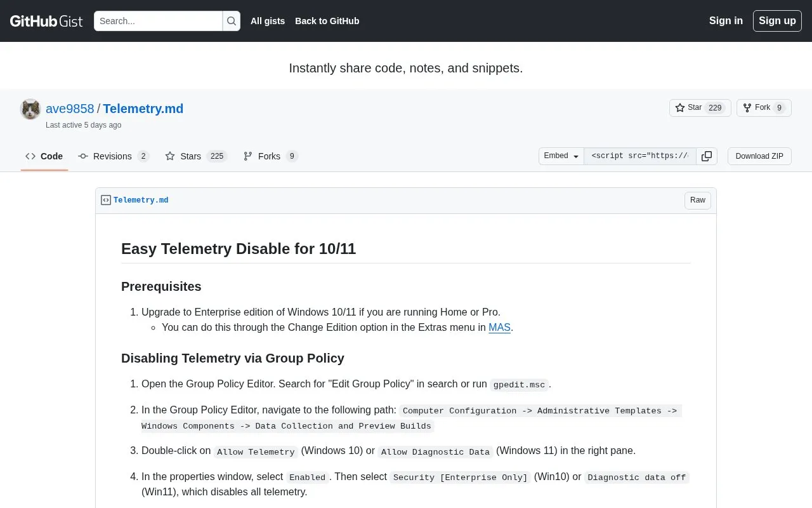Screen dimensions: 812x508
Task: View the 229 star count badge
Action: (x=715, y=108)
